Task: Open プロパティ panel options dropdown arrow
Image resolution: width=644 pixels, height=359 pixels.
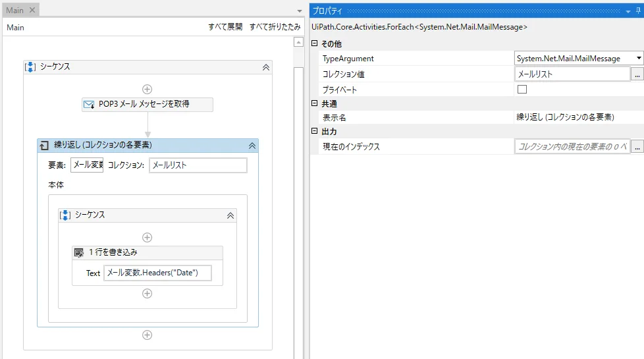Action: [628, 11]
